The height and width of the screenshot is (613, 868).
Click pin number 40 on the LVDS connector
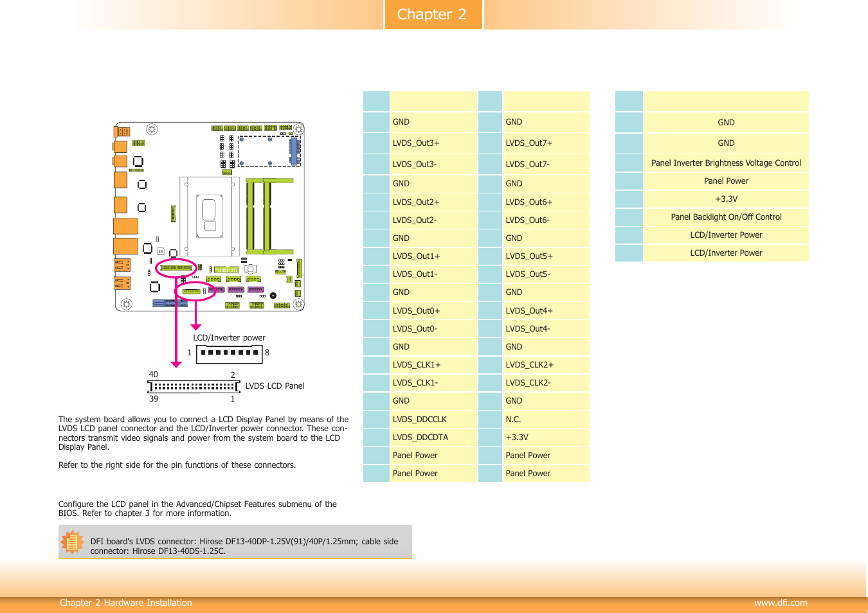tap(153, 375)
